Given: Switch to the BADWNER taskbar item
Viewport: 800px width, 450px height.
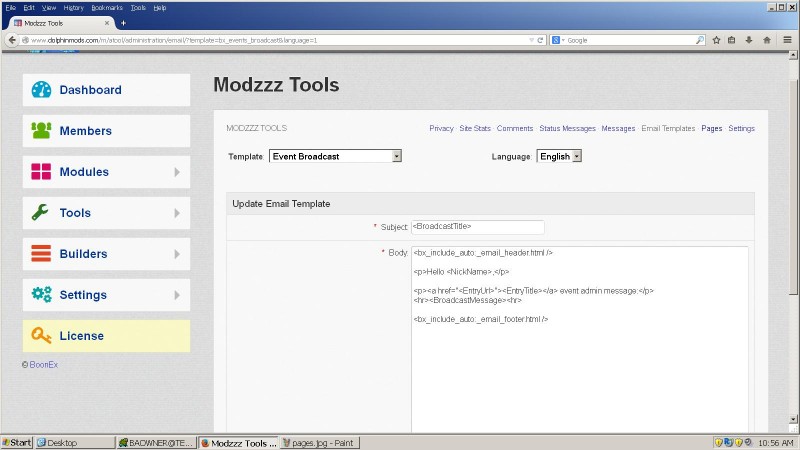Looking at the screenshot, I should click(x=157, y=442).
